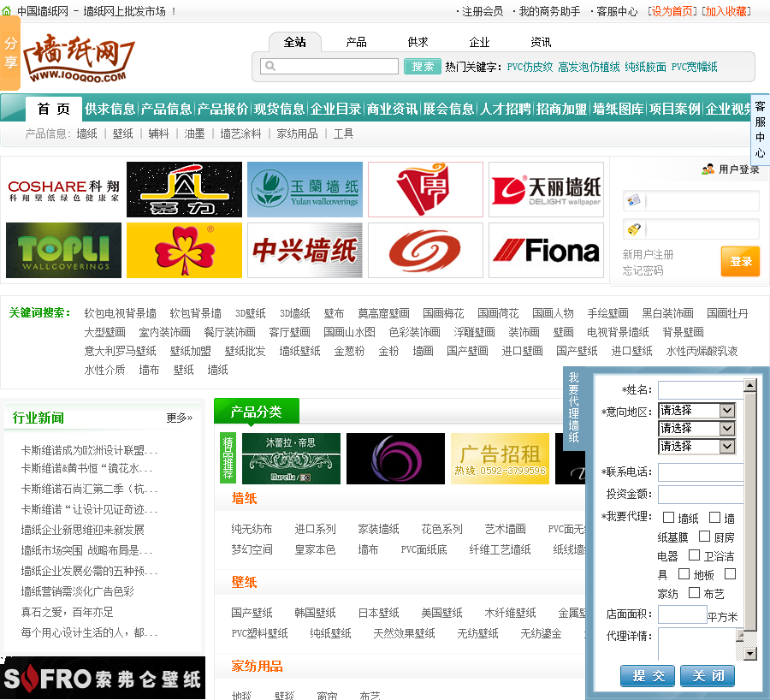Click the 联系电话 input field
The image size is (770, 700).
point(701,472)
